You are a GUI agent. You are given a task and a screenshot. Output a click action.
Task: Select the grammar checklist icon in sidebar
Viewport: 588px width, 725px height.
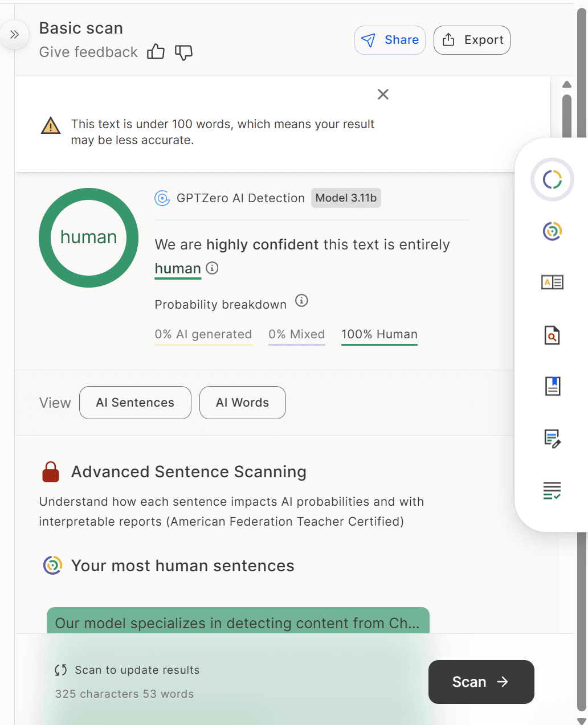[x=552, y=490]
